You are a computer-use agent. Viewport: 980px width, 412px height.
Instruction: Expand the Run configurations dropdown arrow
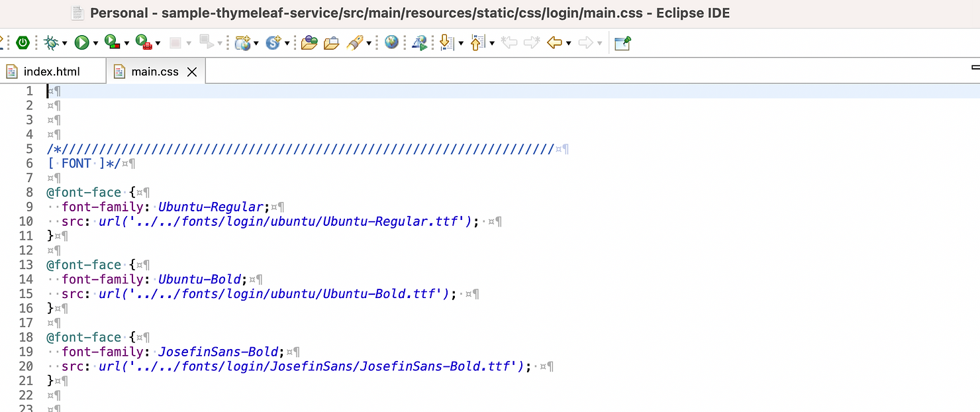[95, 44]
